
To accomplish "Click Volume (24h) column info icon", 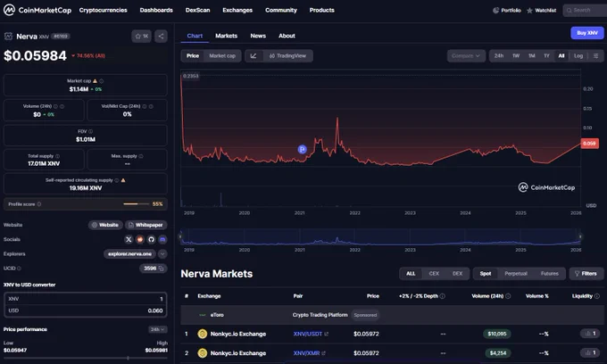I will pos(508,296).
